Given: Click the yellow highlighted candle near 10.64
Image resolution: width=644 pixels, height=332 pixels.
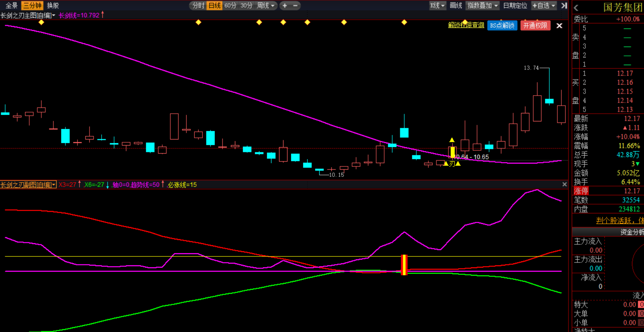Looking at the screenshot, I should click(x=452, y=152).
